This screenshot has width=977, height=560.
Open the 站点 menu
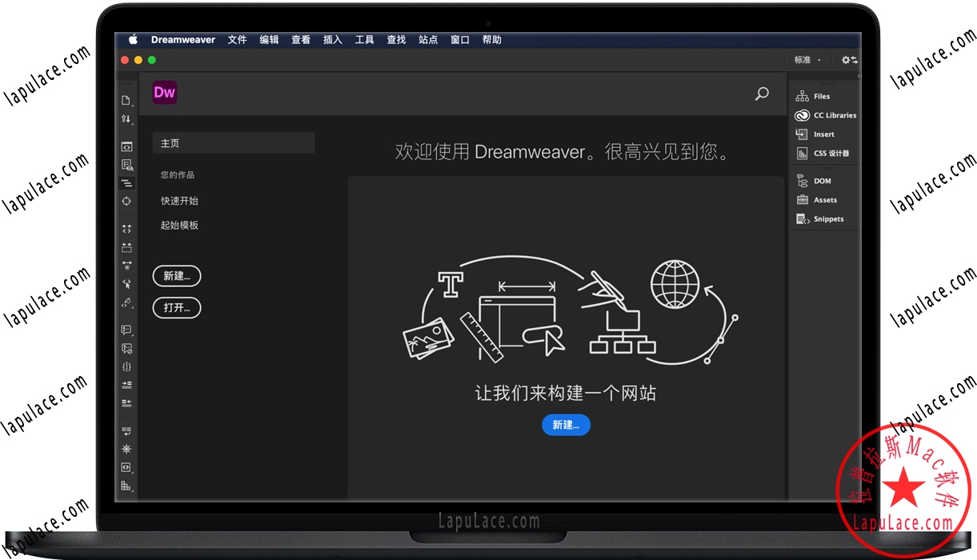click(428, 40)
